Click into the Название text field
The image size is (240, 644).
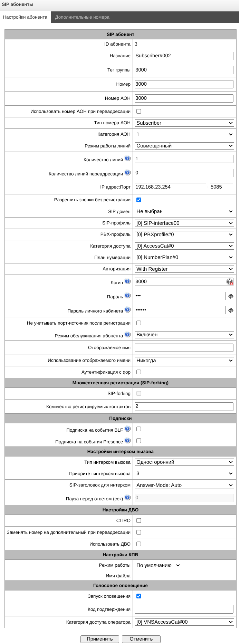tap(184, 56)
